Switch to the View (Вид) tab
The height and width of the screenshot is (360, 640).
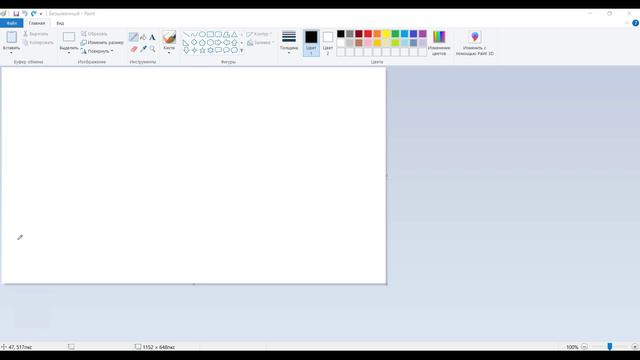click(60, 23)
